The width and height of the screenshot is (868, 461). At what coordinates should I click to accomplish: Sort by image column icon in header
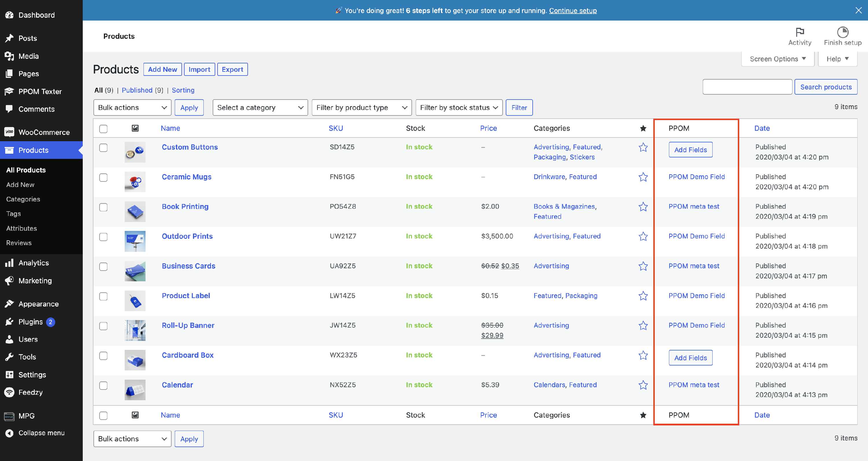tap(135, 128)
